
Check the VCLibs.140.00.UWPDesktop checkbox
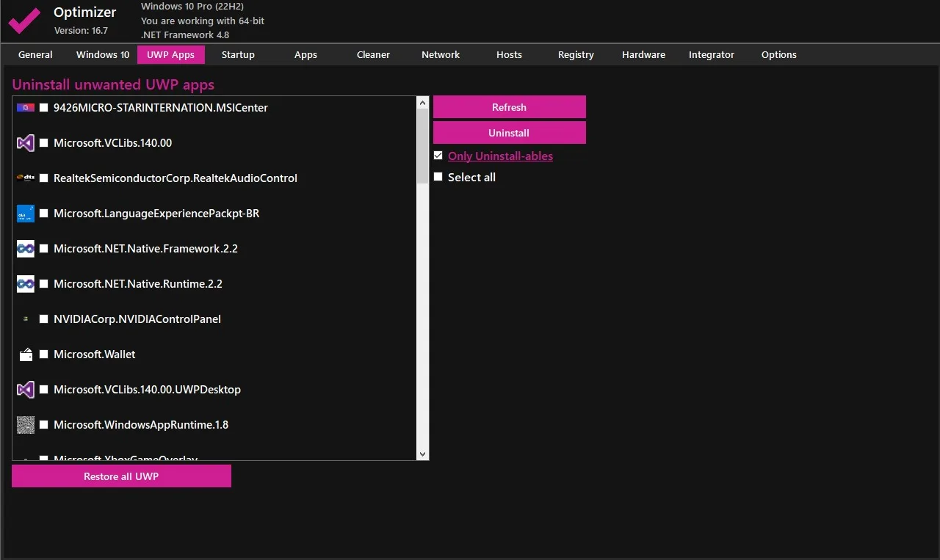pos(44,390)
